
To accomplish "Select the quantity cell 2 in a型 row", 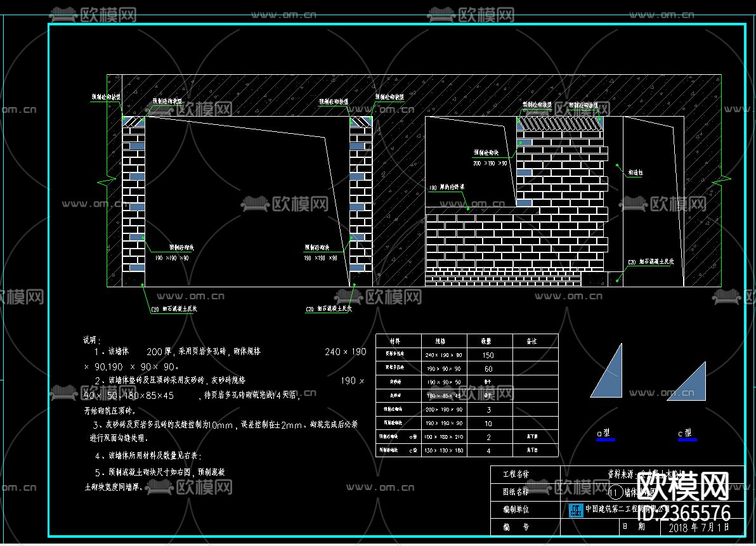I will [x=488, y=437].
